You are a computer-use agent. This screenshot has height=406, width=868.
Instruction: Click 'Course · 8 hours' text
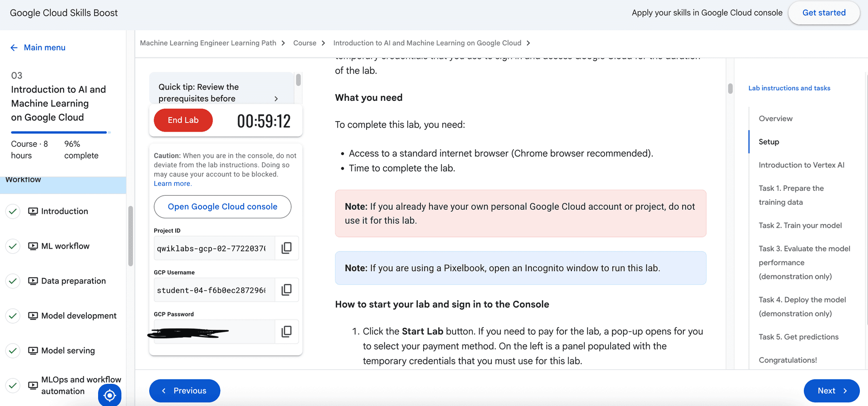(29, 150)
